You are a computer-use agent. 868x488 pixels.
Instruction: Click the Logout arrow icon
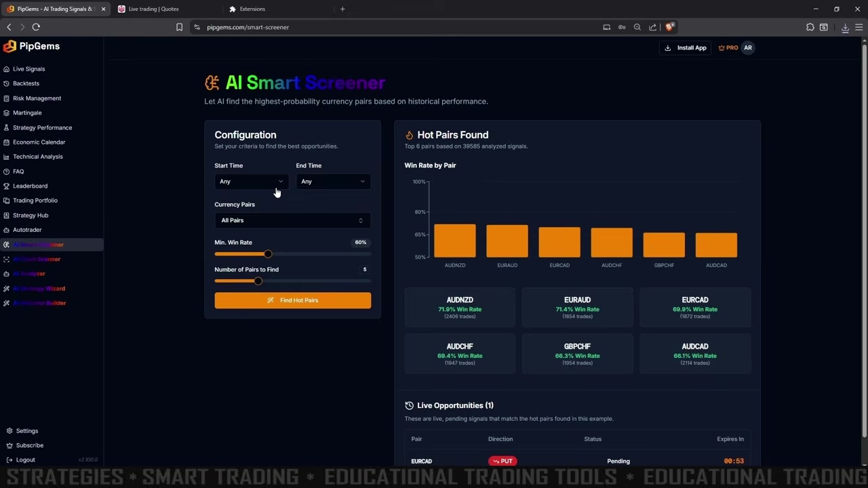click(9, 460)
